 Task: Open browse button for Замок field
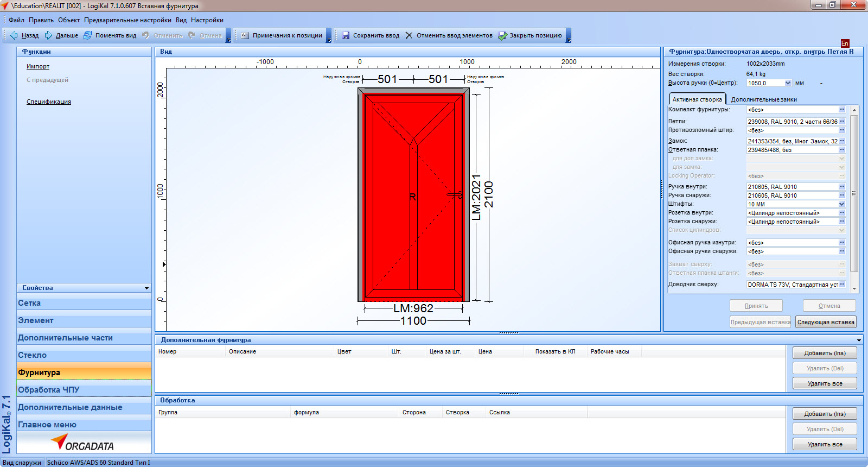click(842, 141)
